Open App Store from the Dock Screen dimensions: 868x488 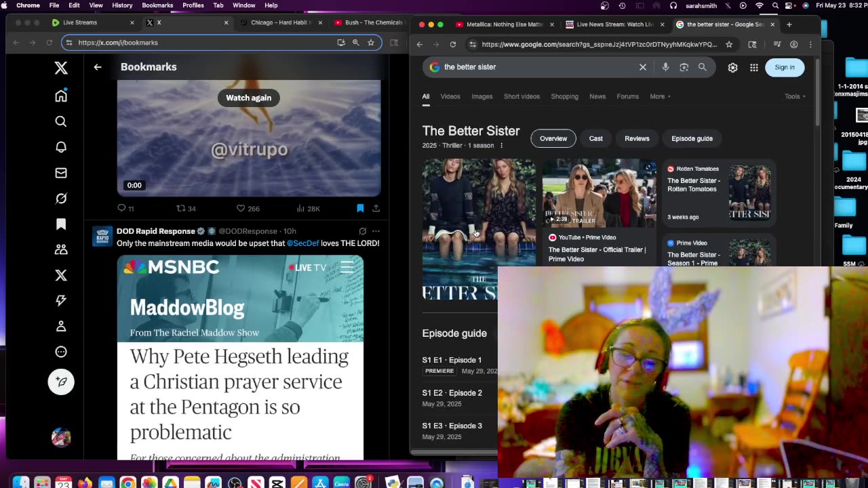point(320,483)
